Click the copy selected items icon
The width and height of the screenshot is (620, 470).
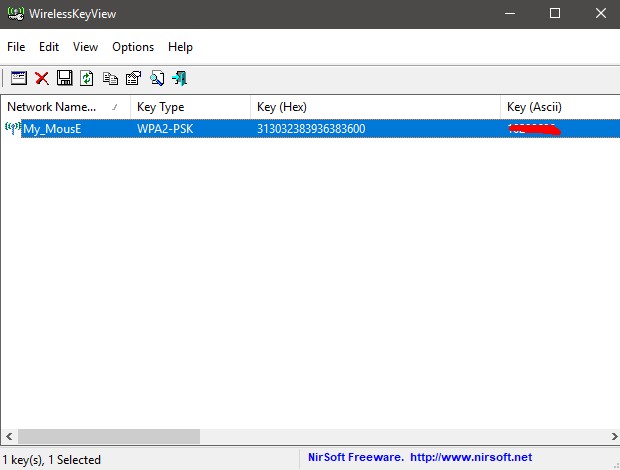(x=110, y=78)
